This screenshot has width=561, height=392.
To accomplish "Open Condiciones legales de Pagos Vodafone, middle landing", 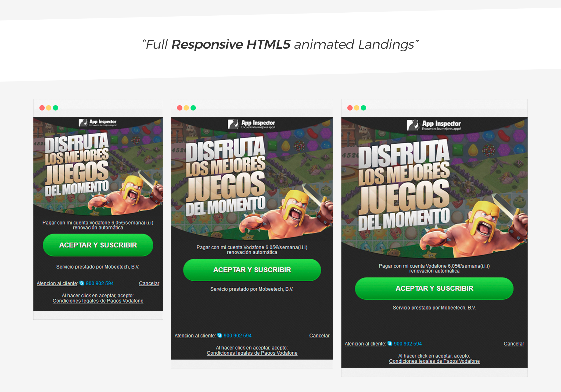I will pyautogui.click(x=252, y=353).
